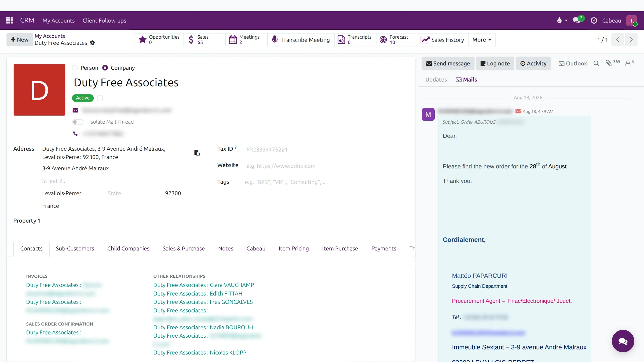Screen dimensions: 644x362
Task: Open Sales dollar stat button
Action: pyautogui.click(x=205, y=40)
